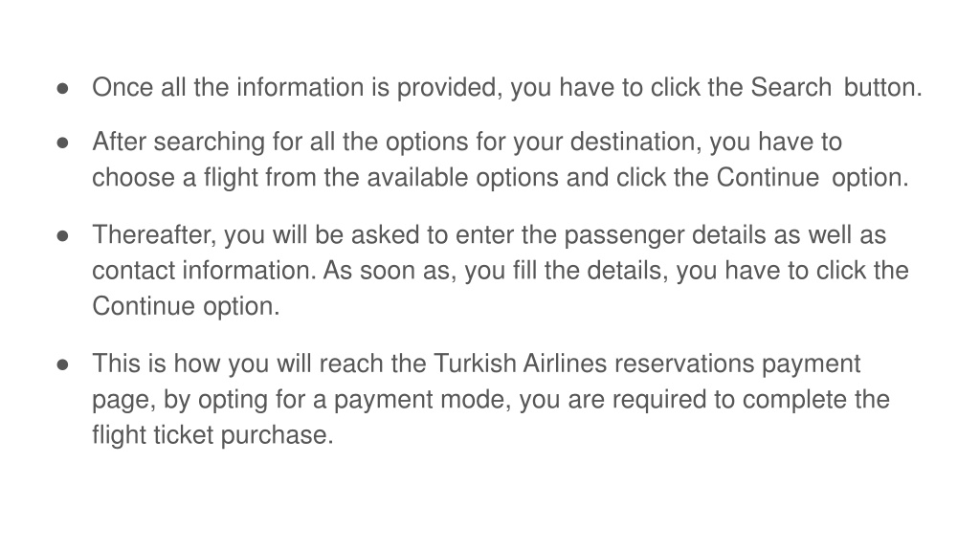This screenshot has height=551, width=980.
Task: Click the second bullet point marker
Action: point(62,143)
